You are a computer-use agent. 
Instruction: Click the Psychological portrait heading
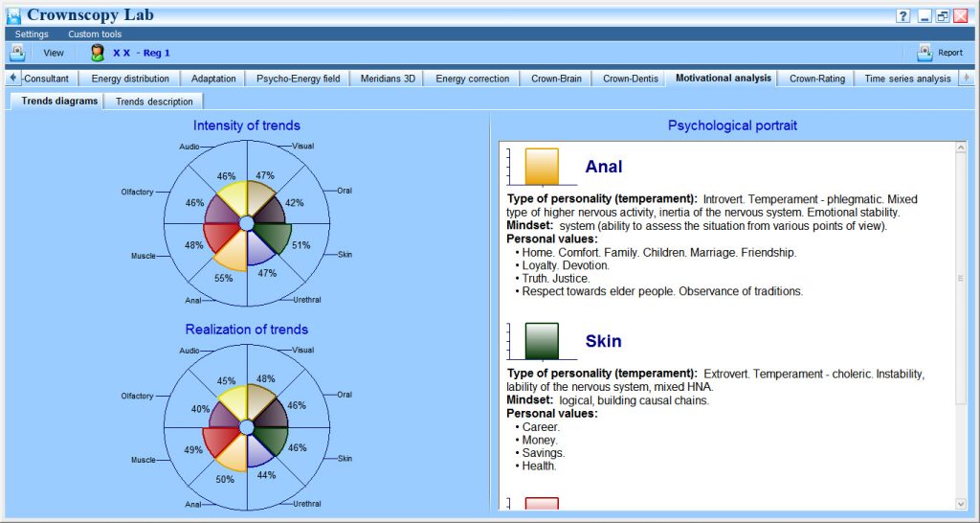point(732,125)
